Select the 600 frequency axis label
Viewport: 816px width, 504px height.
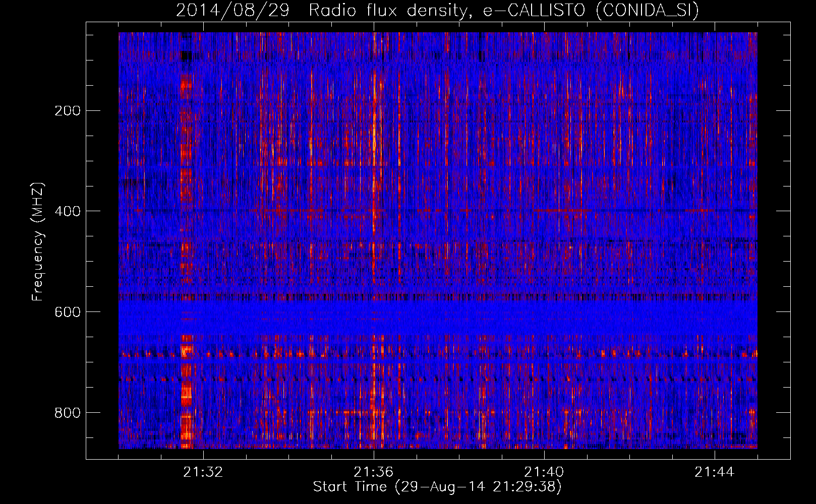[68, 312]
